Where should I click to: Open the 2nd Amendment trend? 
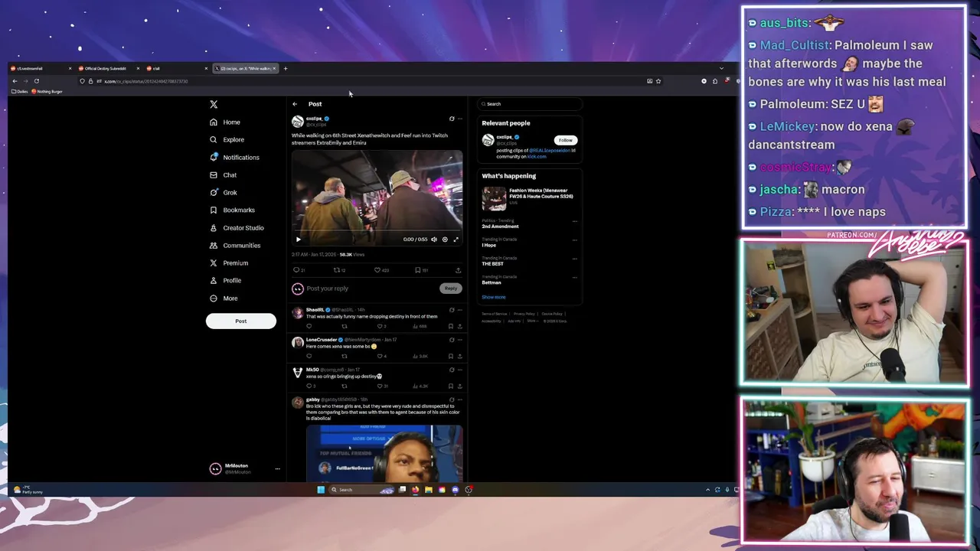pyautogui.click(x=500, y=227)
